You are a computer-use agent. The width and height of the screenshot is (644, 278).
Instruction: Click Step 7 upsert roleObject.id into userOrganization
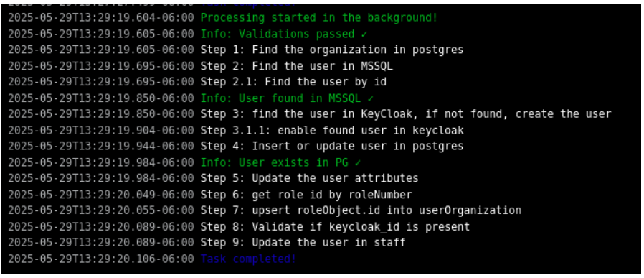click(361, 210)
